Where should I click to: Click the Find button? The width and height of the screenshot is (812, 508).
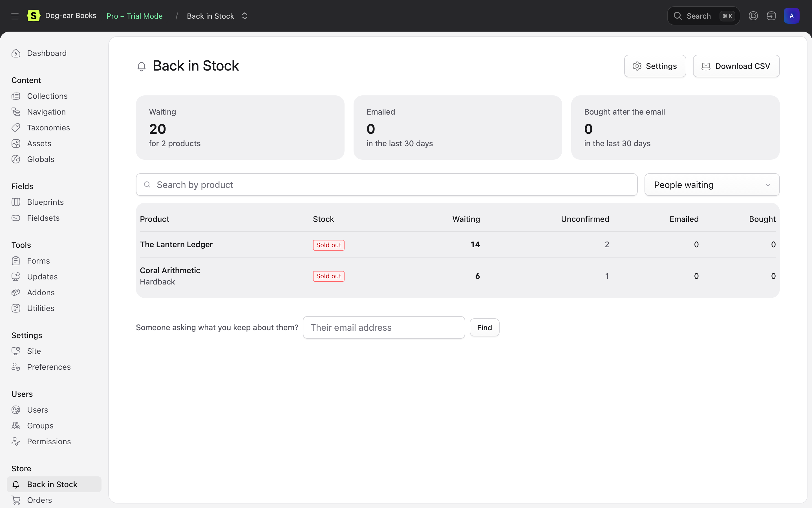484,327
